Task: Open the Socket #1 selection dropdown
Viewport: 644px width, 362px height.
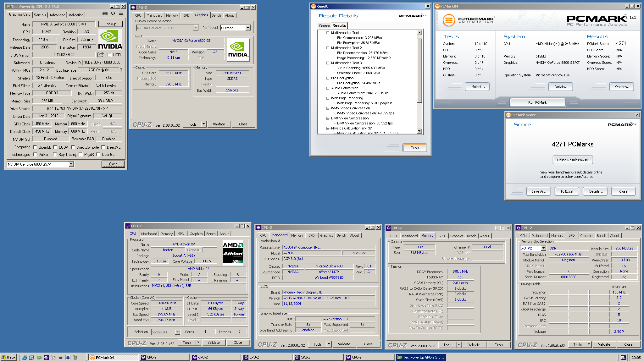Action: click(177, 332)
